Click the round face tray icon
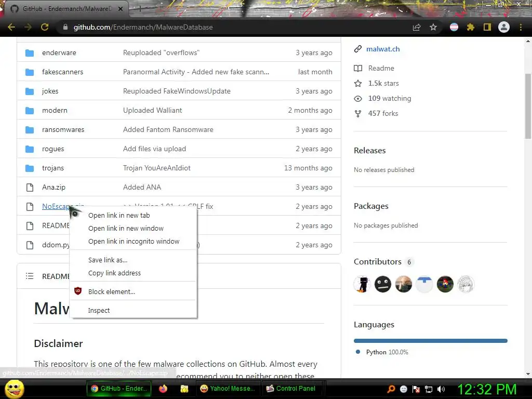Image resolution: width=532 pixels, height=399 pixels. [x=404, y=389]
